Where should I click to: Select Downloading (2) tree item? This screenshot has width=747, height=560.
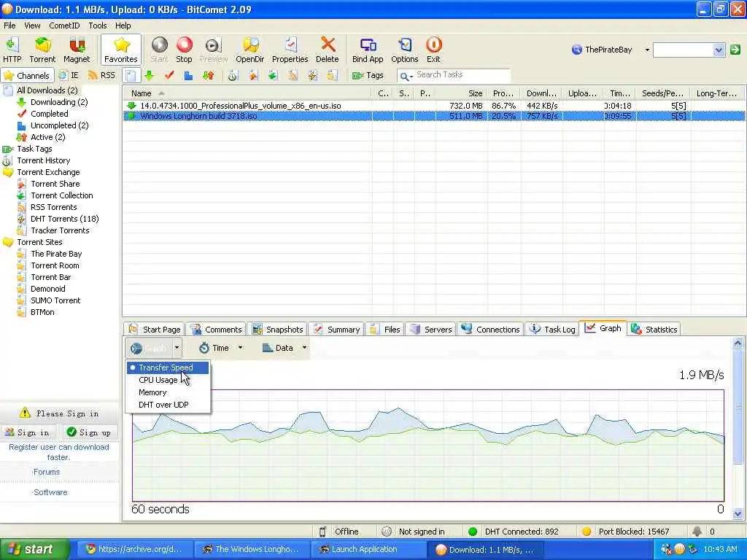tap(59, 102)
